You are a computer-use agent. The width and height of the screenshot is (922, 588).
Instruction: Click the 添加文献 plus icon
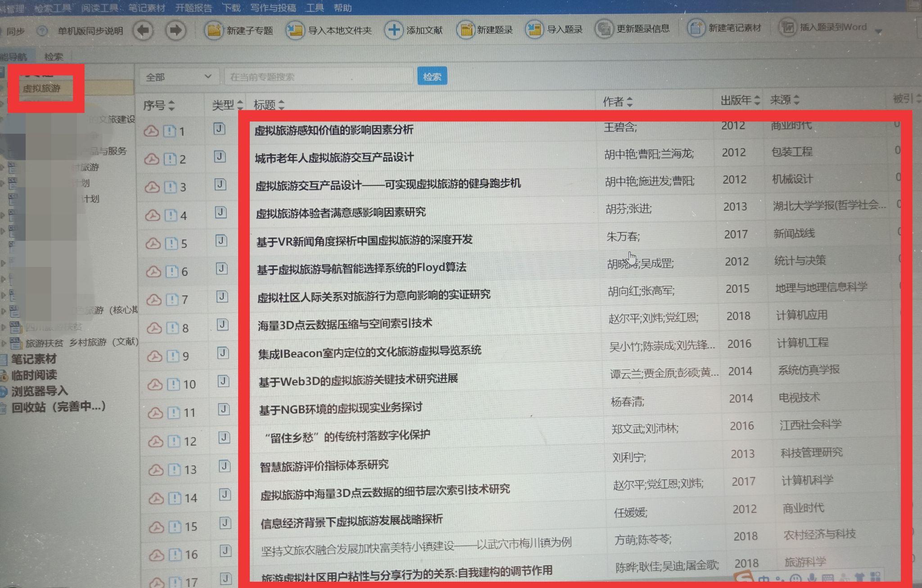(x=394, y=30)
